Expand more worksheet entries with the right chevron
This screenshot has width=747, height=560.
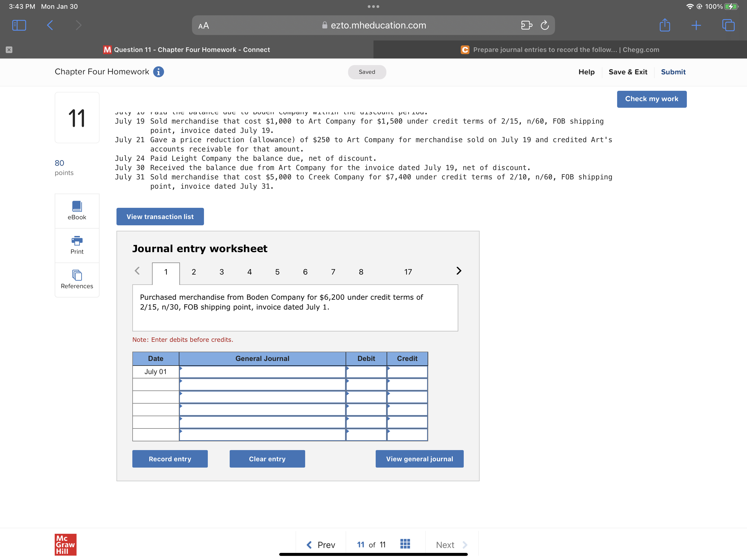coord(459,271)
